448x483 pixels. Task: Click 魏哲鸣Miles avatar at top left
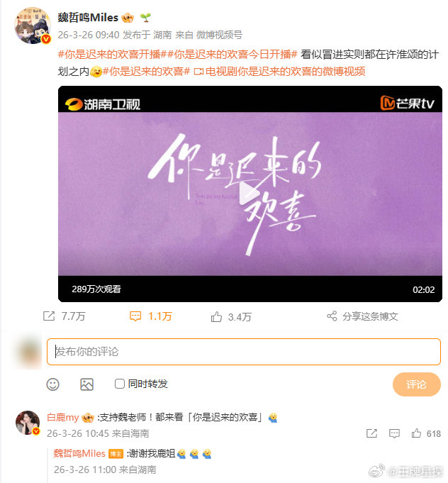pyautogui.click(x=33, y=26)
